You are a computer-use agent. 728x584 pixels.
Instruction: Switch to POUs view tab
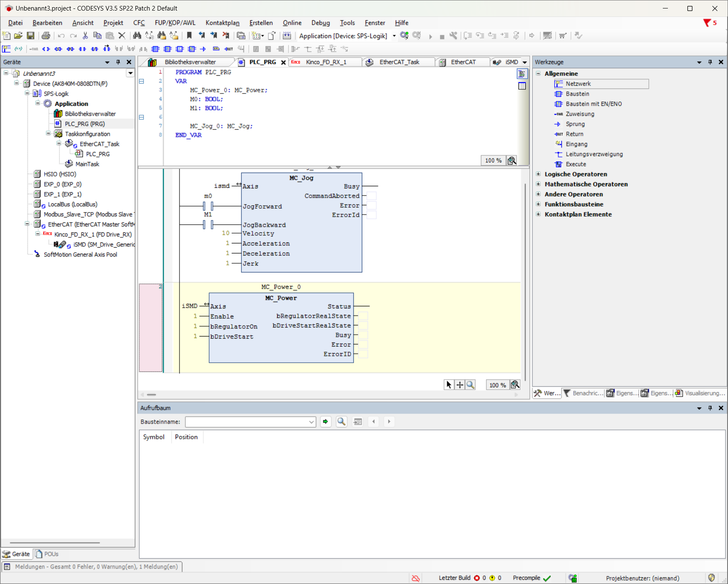coord(47,554)
